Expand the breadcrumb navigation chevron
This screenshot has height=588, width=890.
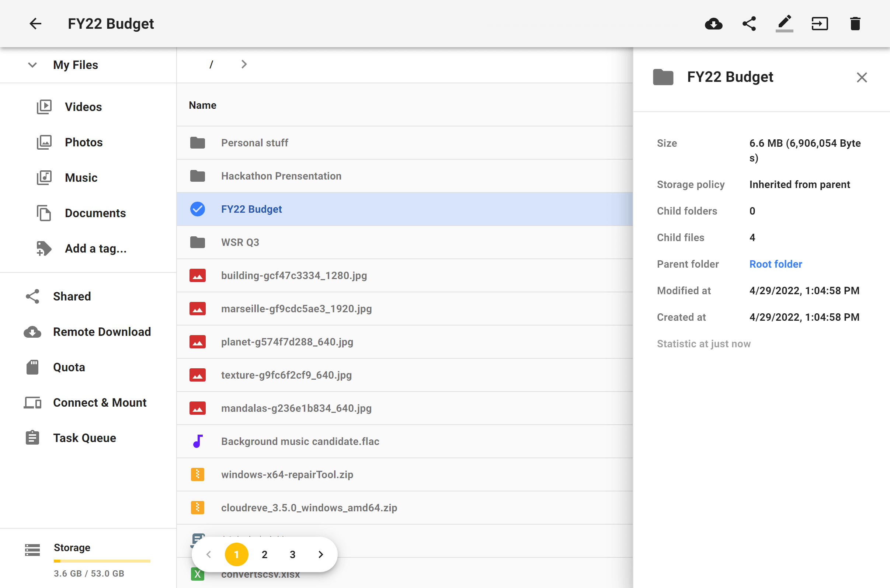(x=243, y=64)
